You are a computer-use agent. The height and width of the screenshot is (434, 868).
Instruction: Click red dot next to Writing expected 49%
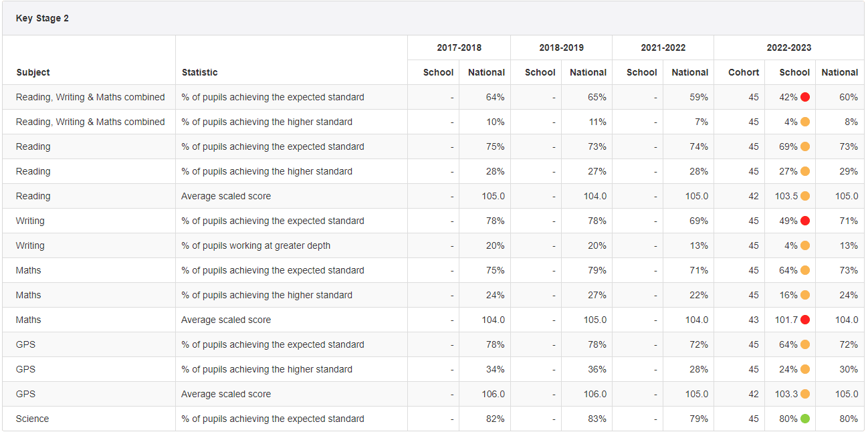point(805,221)
